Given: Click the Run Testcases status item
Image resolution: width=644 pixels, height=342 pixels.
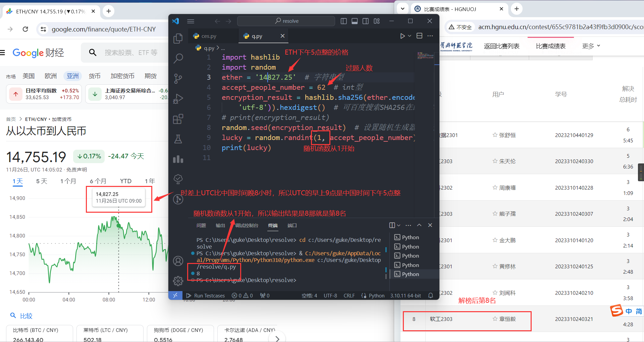Looking at the screenshot, I should 206,296.
